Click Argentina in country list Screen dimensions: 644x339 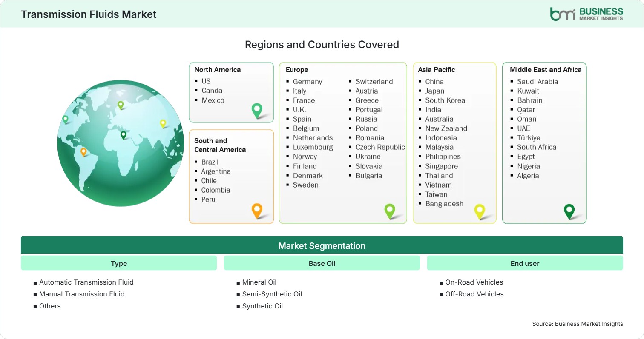point(216,171)
